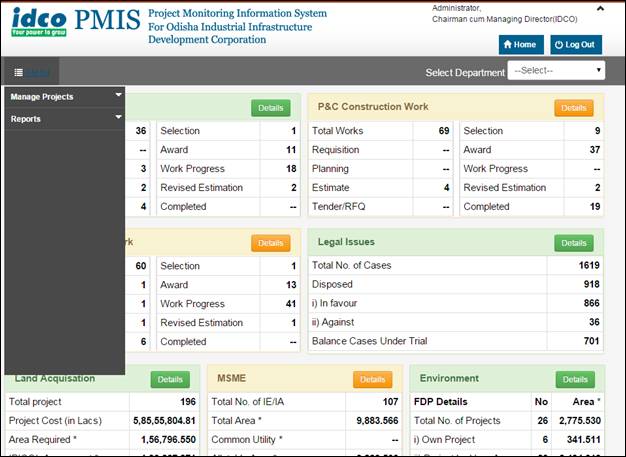This screenshot has height=457, width=626.
Task: Click P&C Completed value 19
Action: click(x=595, y=207)
